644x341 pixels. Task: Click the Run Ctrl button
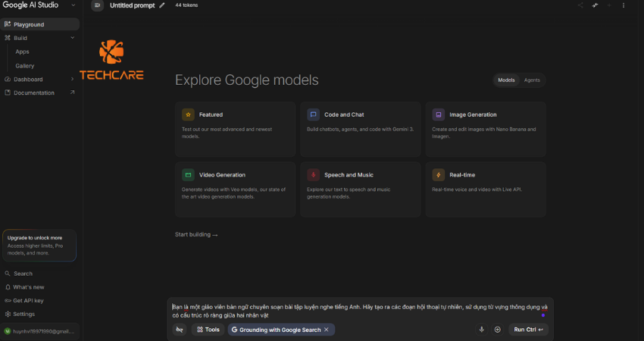click(x=528, y=330)
